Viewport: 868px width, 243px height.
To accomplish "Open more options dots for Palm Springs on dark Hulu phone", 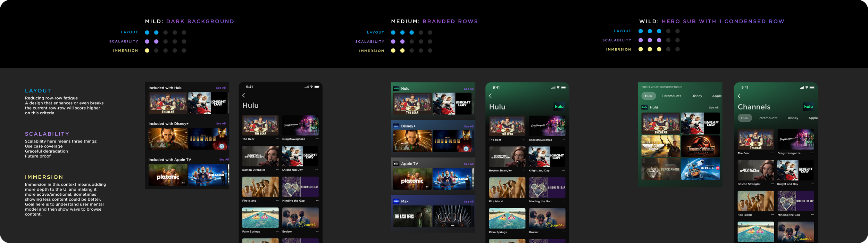I will pyautogui.click(x=277, y=231).
